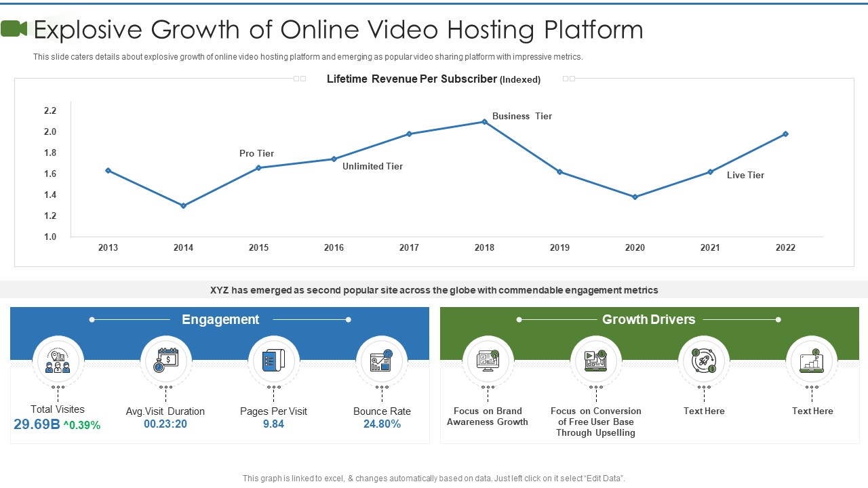The width and height of the screenshot is (868, 488).
Task: Click the 2020 x-axis label
Action: point(635,247)
